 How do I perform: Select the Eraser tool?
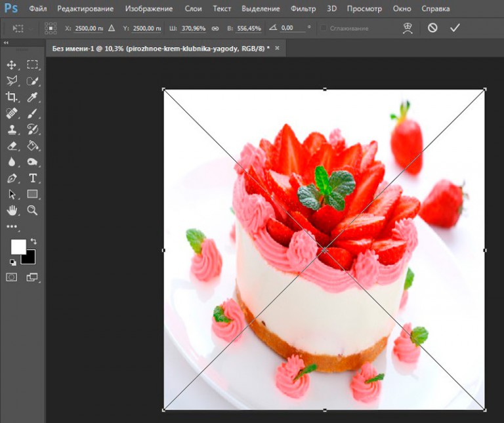click(x=11, y=146)
